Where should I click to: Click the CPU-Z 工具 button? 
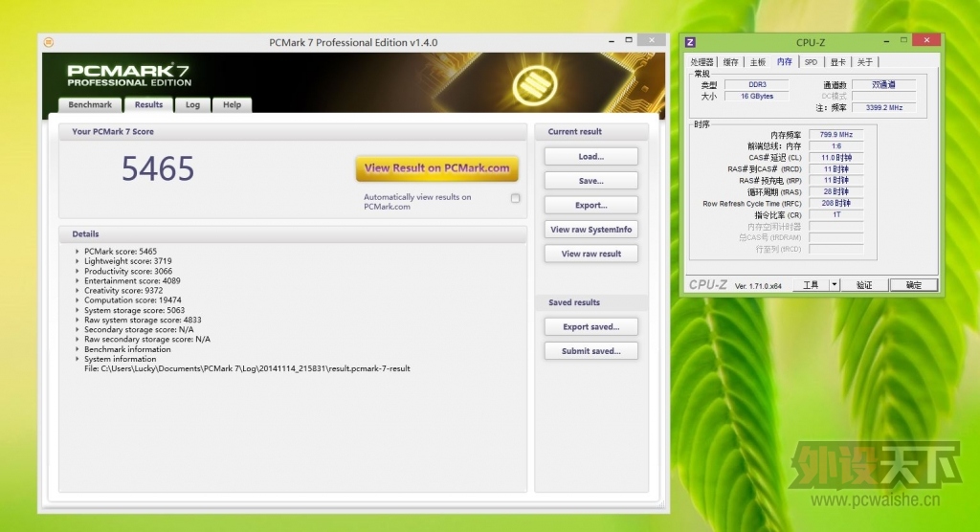coord(811,285)
